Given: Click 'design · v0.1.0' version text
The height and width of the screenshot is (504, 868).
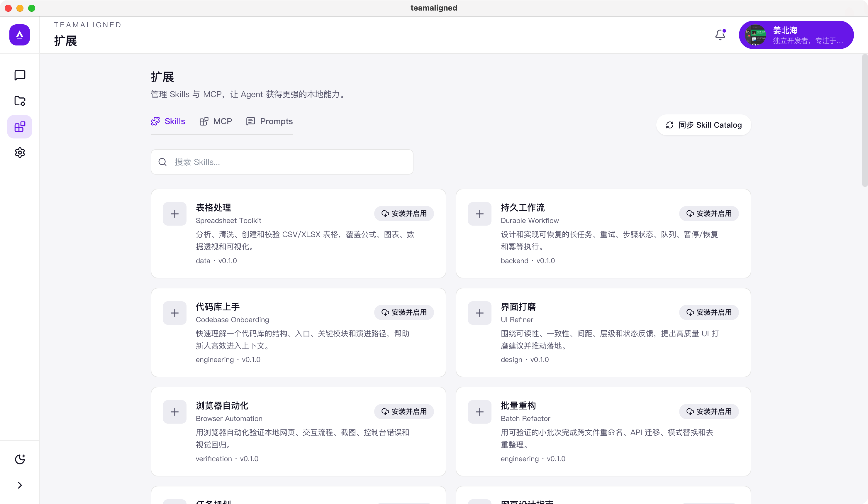Looking at the screenshot, I should click(525, 360).
